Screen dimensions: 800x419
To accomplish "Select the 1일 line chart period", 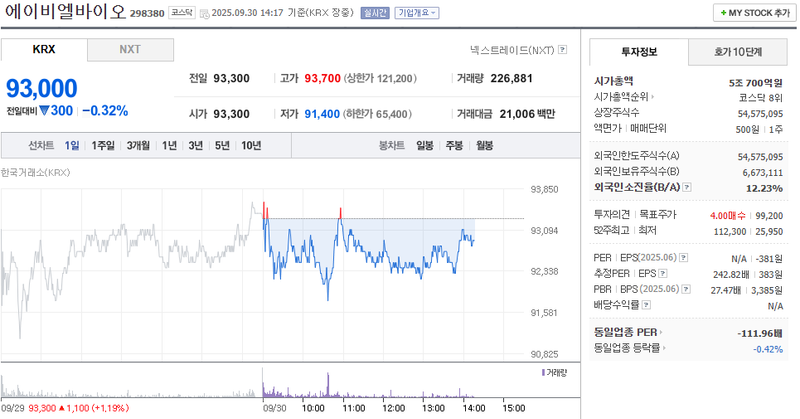I will coord(72,145).
